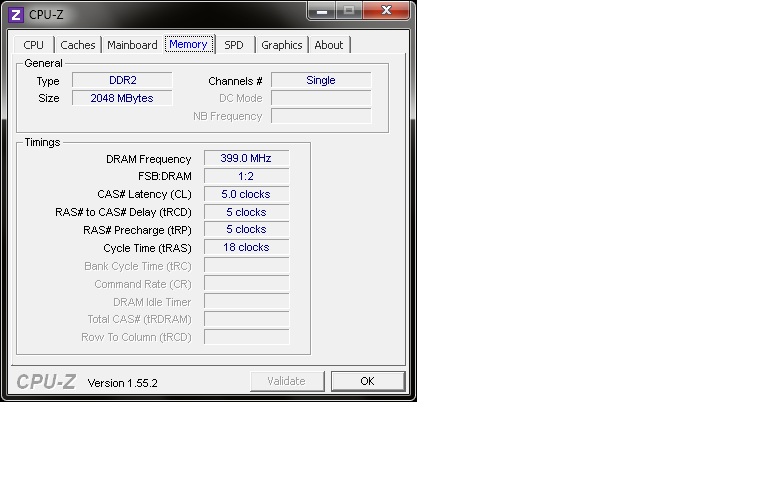768x480 pixels.
Task: Click the empty Row To Column field
Action: pos(246,337)
